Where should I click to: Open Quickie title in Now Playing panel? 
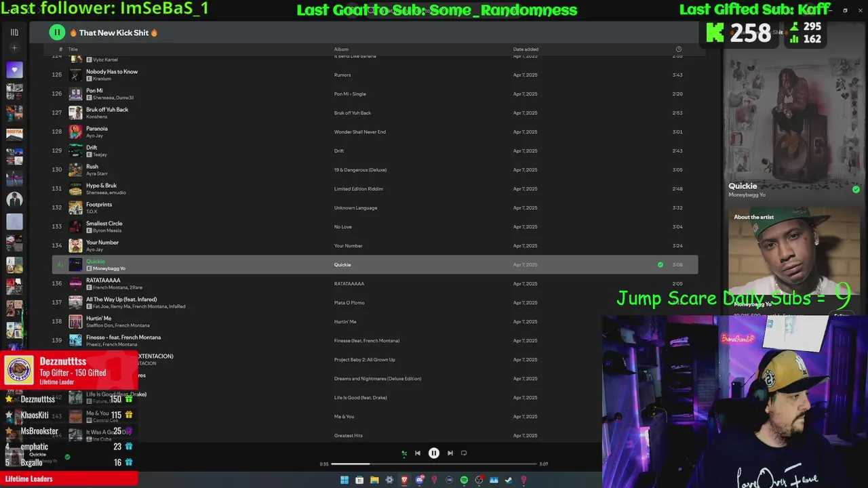[x=743, y=186]
